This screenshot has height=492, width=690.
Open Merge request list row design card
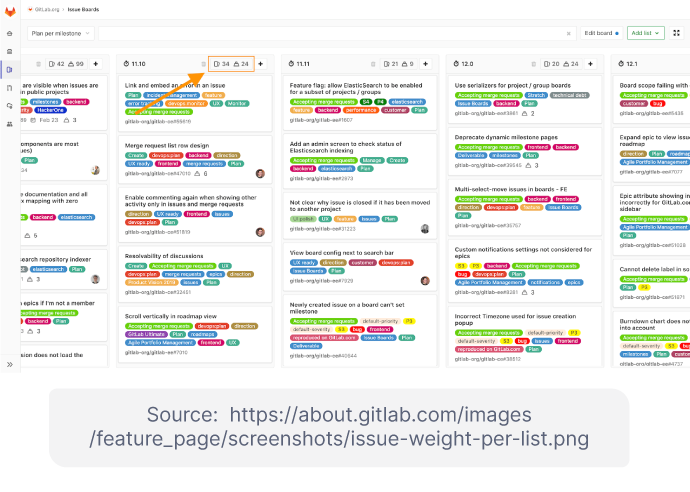(x=195, y=158)
